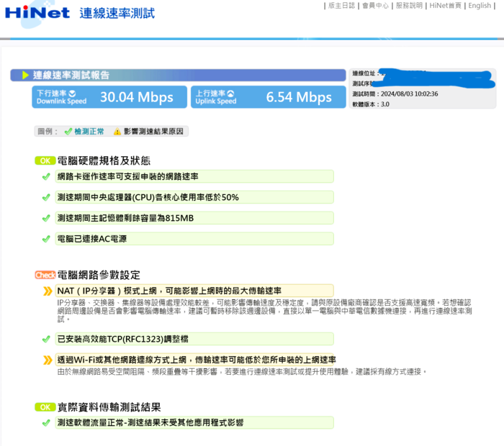Select 測速軟體流量正常 result row

coord(194,422)
